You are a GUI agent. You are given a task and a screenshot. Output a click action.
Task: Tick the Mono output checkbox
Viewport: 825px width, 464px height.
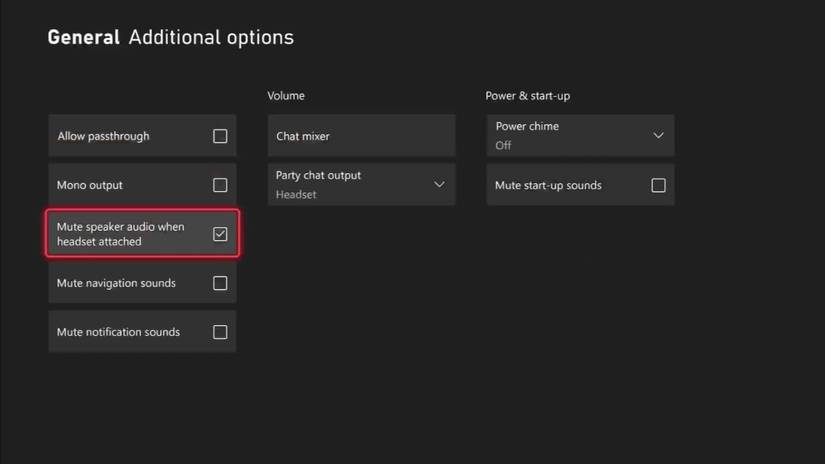tap(220, 185)
